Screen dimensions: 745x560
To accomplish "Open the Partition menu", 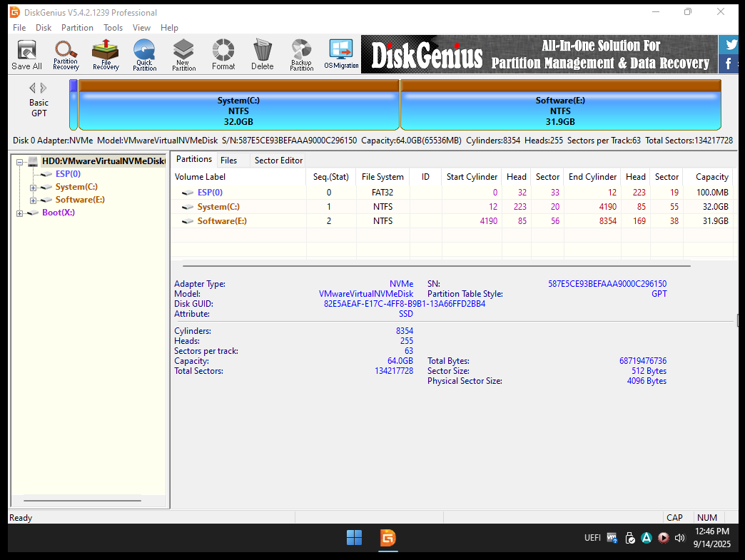I will pyautogui.click(x=77, y=28).
